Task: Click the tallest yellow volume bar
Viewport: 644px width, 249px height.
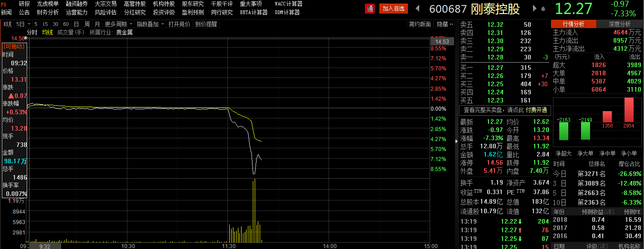Action: click(254, 211)
